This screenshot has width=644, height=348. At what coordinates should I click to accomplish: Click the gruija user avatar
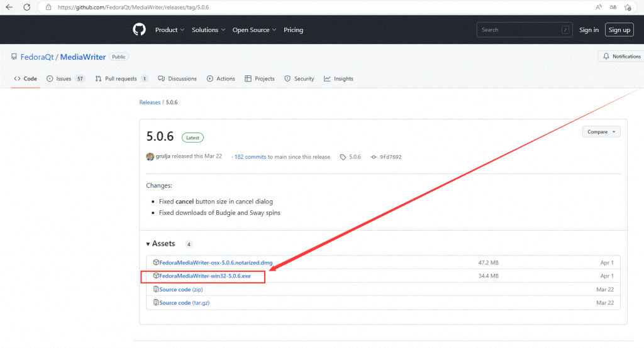(x=150, y=156)
